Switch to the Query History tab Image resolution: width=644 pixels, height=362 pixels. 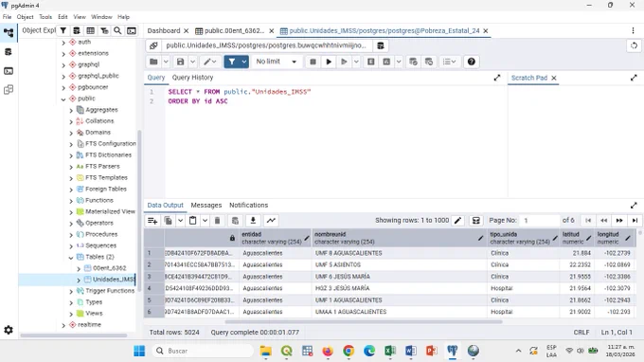pyautogui.click(x=192, y=78)
